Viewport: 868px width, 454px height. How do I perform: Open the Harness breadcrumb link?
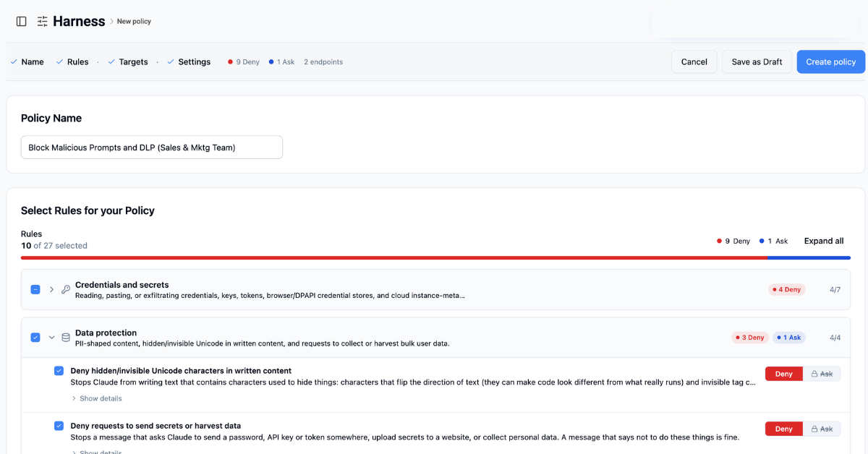point(79,22)
